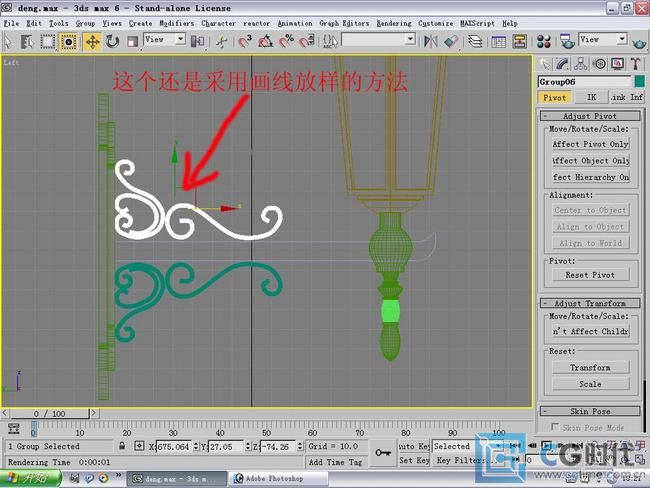The height and width of the screenshot is (488, 650).
Task: Toggle the Angle Snap icon
Action: pos(265,41)
